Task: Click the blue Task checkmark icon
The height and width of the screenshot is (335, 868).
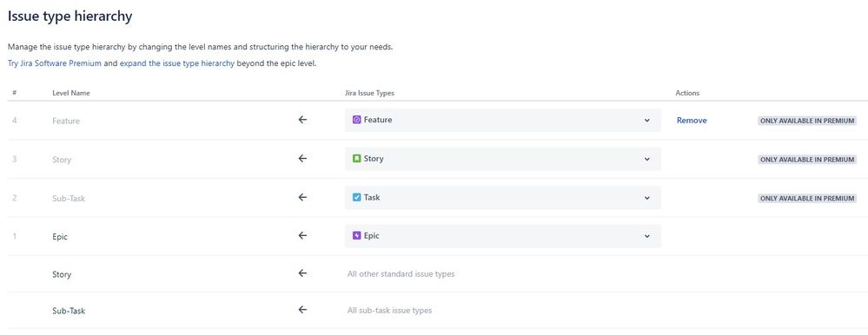Action: tap(356, 197)
